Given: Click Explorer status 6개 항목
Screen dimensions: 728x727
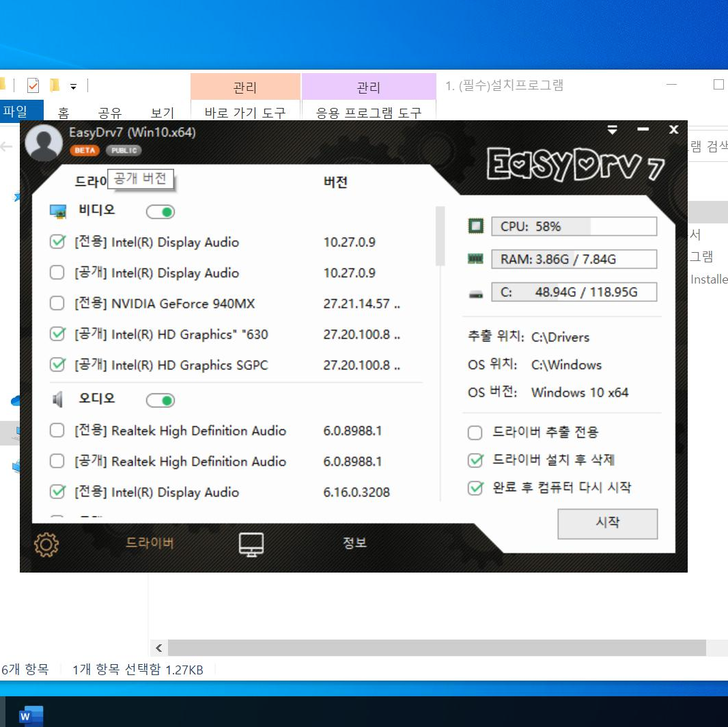Looking at the screenshot, I should [x=25, y=670].
